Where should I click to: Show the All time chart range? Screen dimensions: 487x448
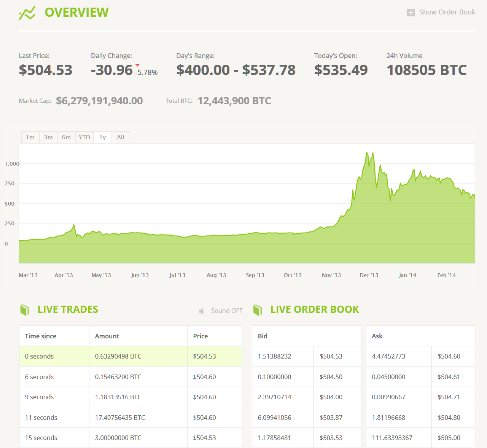[x=121, y=137]
